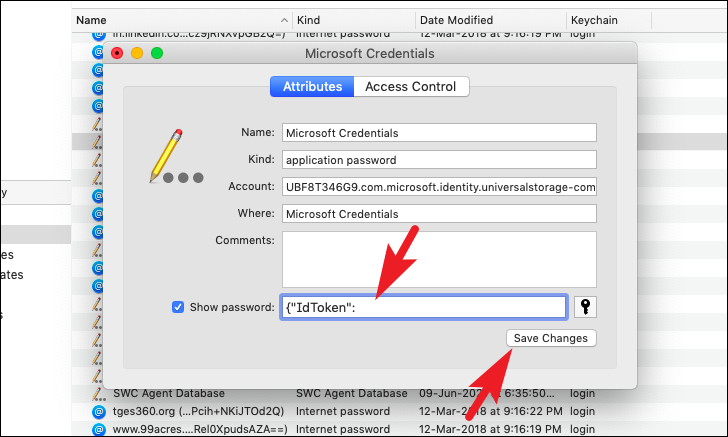Sort by Date Modified column
The image size is (728, 437).
pos(491,20)
